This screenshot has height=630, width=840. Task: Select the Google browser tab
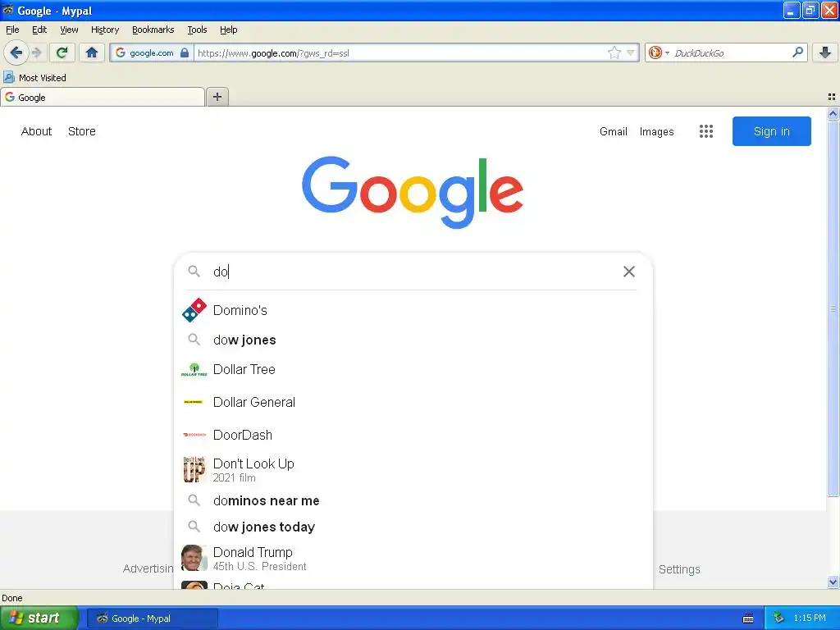pyautogui.click(x=103, y=97)
